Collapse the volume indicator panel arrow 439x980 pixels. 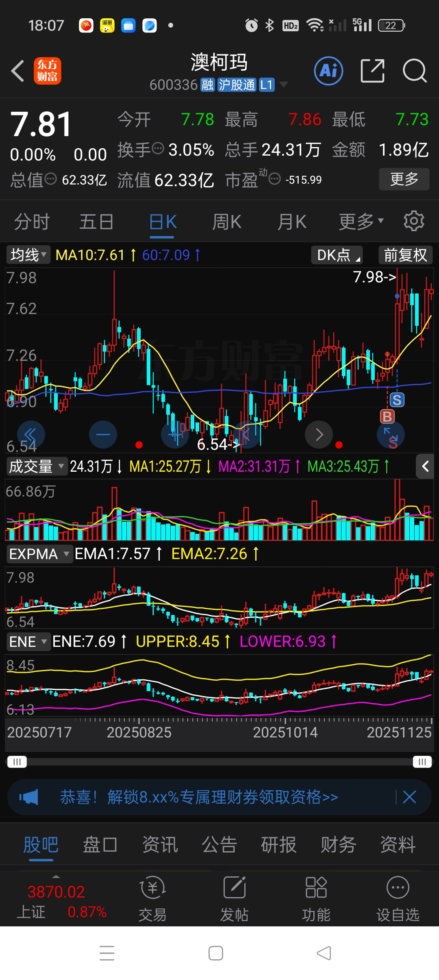(425, 466)
